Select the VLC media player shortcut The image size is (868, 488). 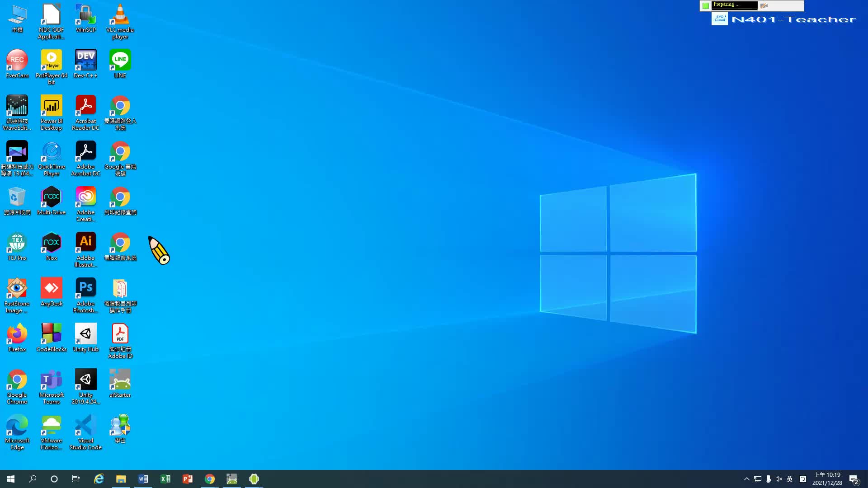point(120,22)
